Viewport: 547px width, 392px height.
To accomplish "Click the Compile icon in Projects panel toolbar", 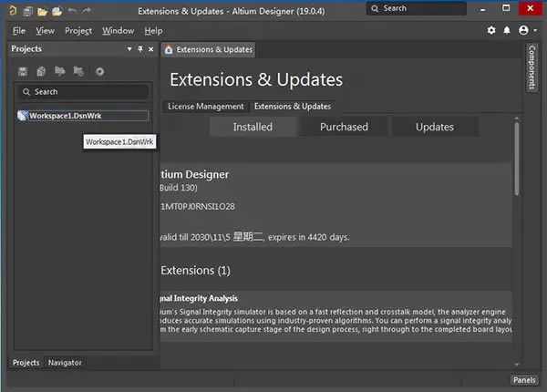I will (x=60, y=71).
